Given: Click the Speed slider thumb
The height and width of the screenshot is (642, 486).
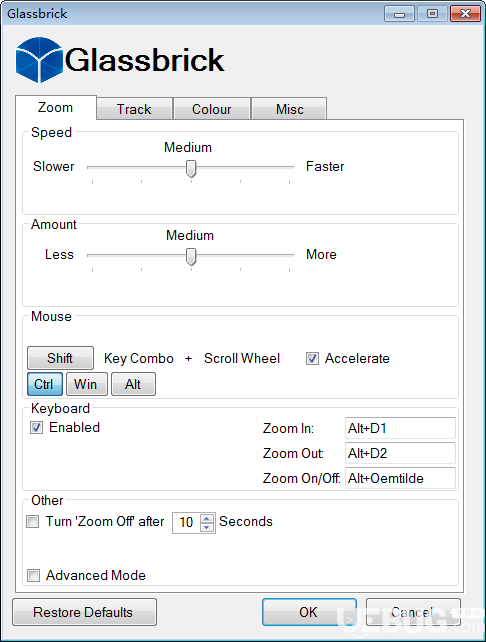Looking at the screenshot, I should coord(191,169).
